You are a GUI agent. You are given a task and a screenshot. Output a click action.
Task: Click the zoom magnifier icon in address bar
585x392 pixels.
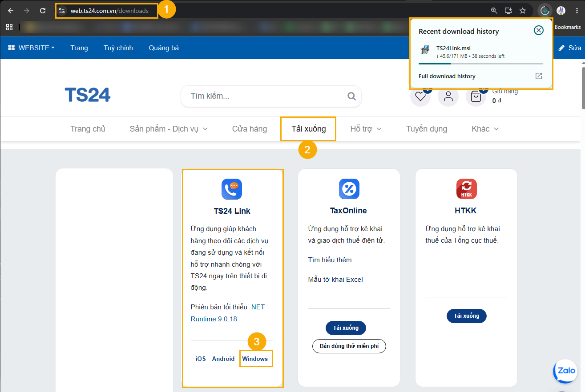[x=494, y=11]
